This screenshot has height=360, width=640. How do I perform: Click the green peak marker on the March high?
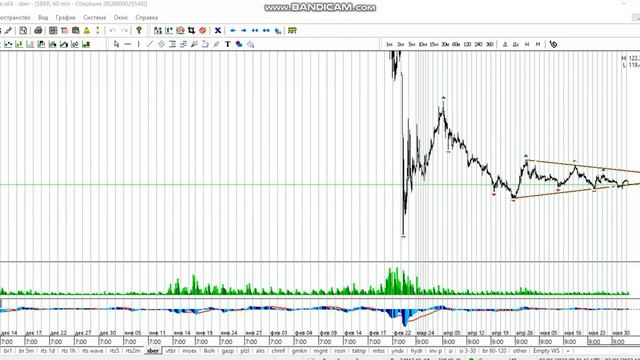click(444, 98)
